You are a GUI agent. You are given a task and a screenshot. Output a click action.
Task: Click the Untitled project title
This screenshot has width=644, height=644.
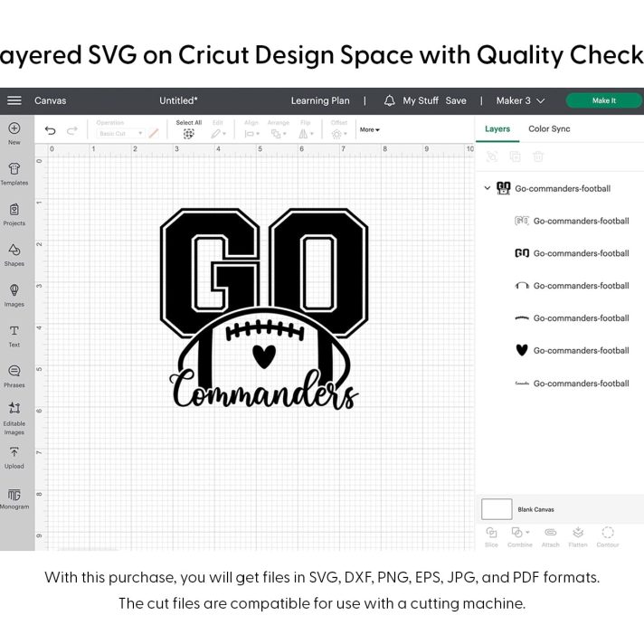[178, 100]
